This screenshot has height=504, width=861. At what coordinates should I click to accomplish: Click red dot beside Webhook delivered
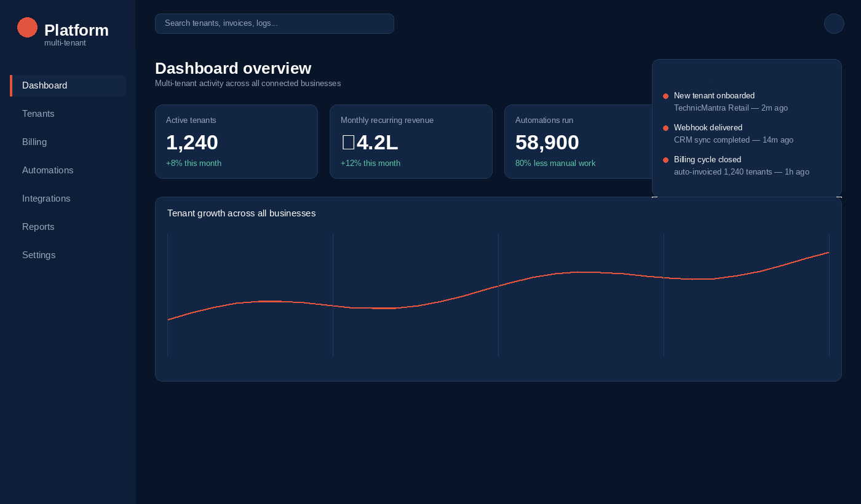tap(665, 128)
